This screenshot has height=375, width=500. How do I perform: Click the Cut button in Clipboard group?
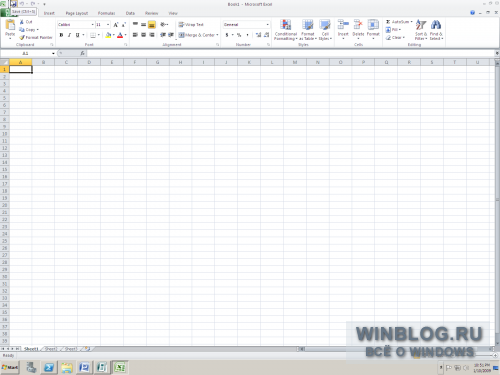(26, 22)
